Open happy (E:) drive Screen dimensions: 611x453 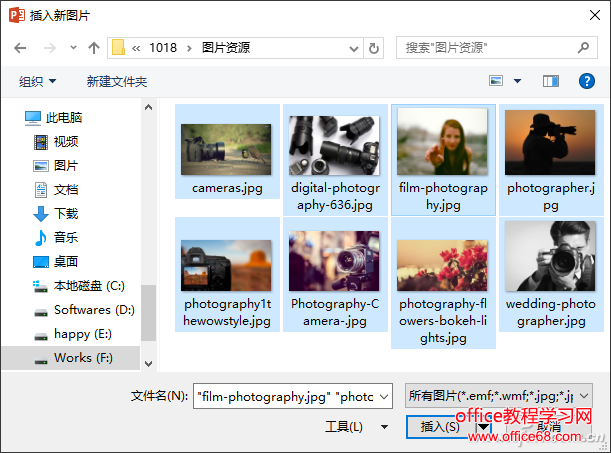coord(72,334)
